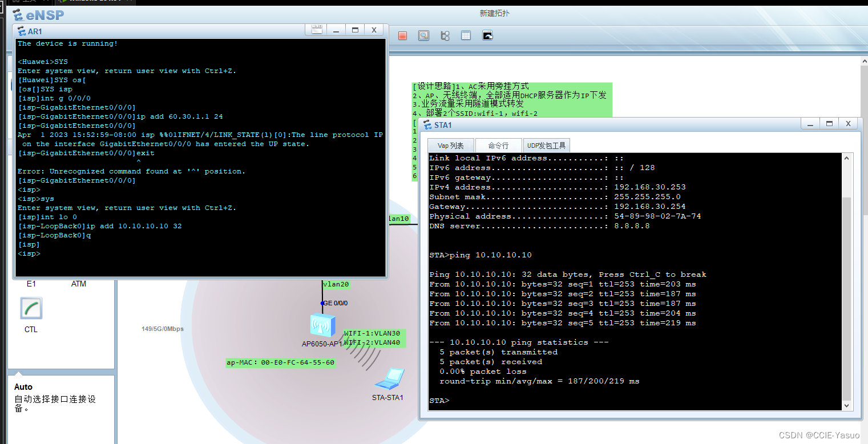Click the 'ping 10.10.10.10' command line
Viewport: 868px width, 444px height.
coord(481,255)
